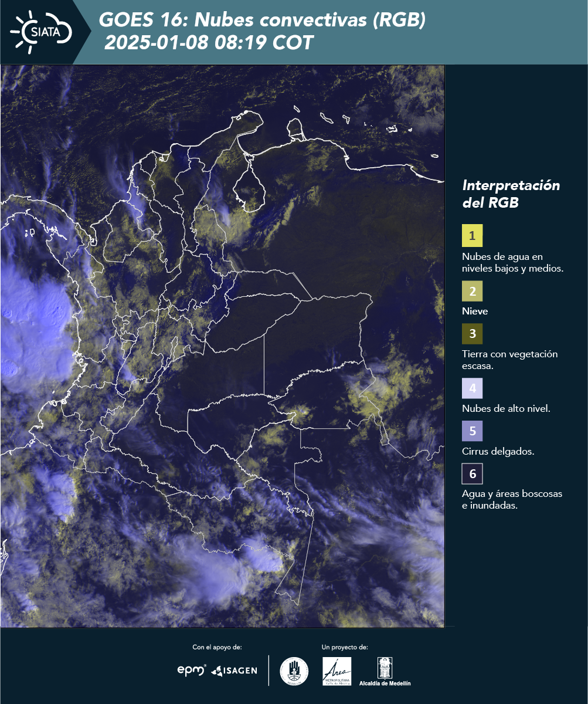Image resolution: width=588 pixels, height=704 pixels.
Task: Click the label "Nubes de alto nivel."
Action: point(506,409)
